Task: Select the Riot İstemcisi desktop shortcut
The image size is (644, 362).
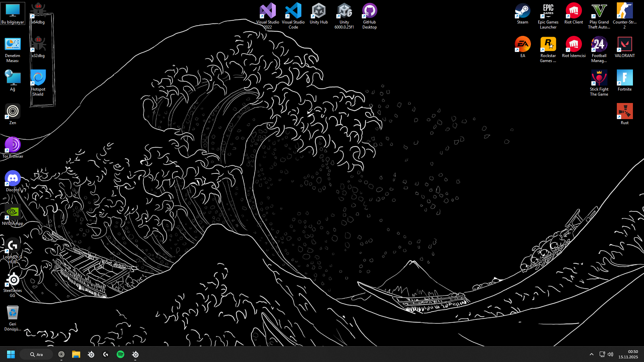Action: coord(574,47)
